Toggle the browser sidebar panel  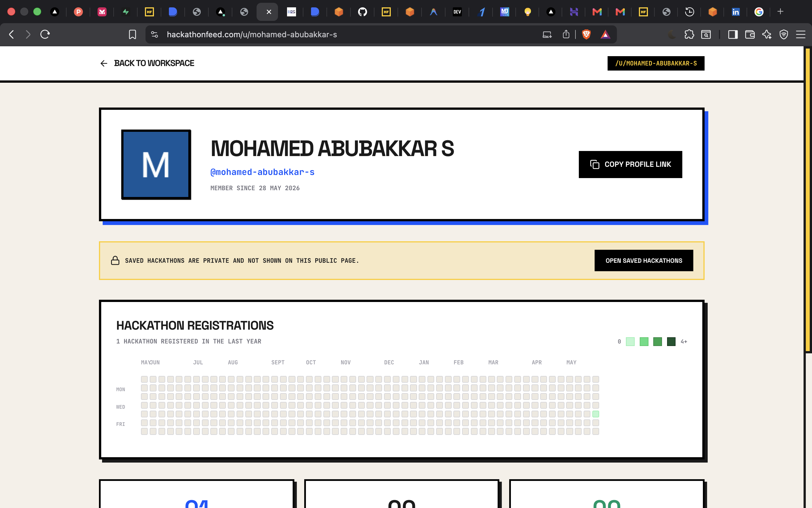[x=733, y=34]
